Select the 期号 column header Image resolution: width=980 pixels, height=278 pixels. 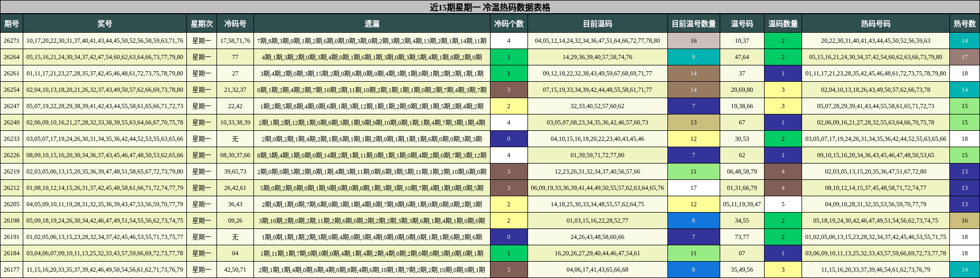[x=12, y=24]
